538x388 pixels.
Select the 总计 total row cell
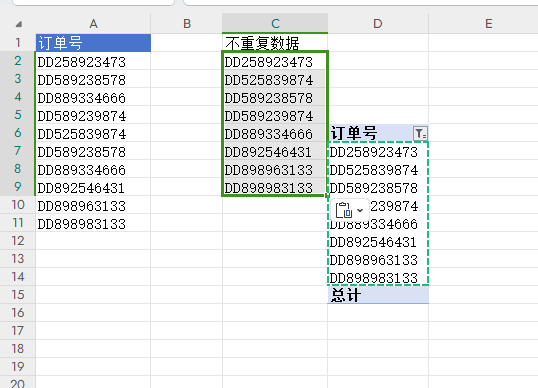point(378,295)
